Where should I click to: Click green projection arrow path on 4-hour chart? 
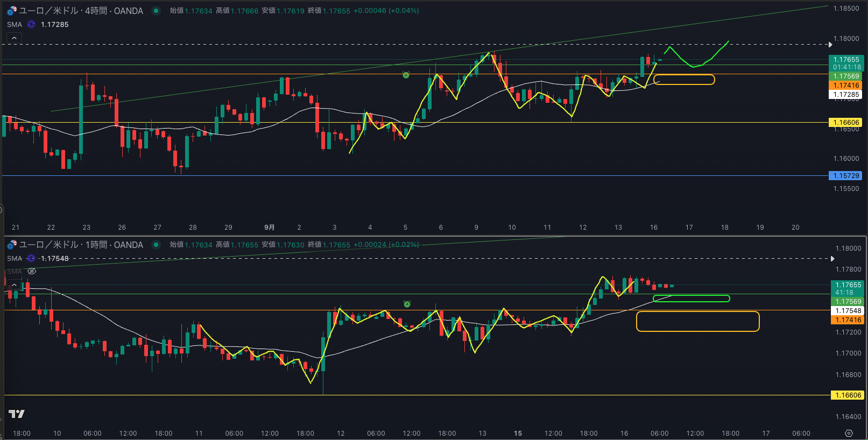694,66
